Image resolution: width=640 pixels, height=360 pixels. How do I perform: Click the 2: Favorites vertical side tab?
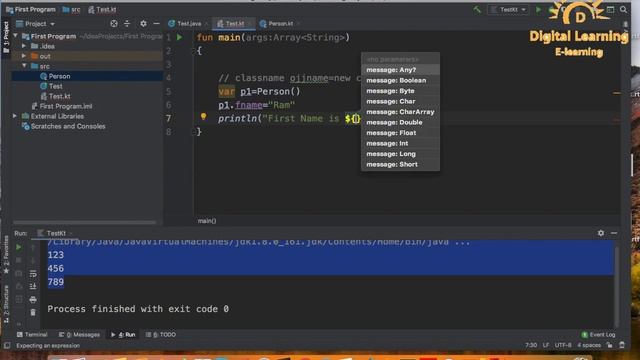(6, 255)
